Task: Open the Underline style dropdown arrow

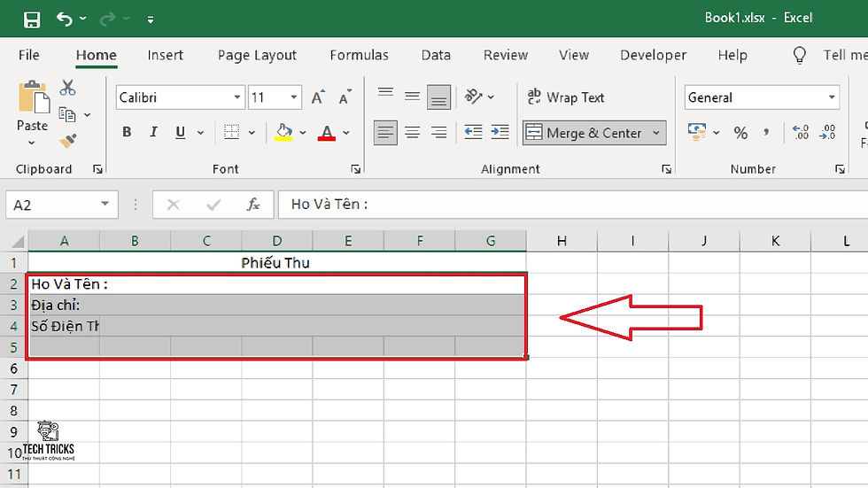Action: 200,133
